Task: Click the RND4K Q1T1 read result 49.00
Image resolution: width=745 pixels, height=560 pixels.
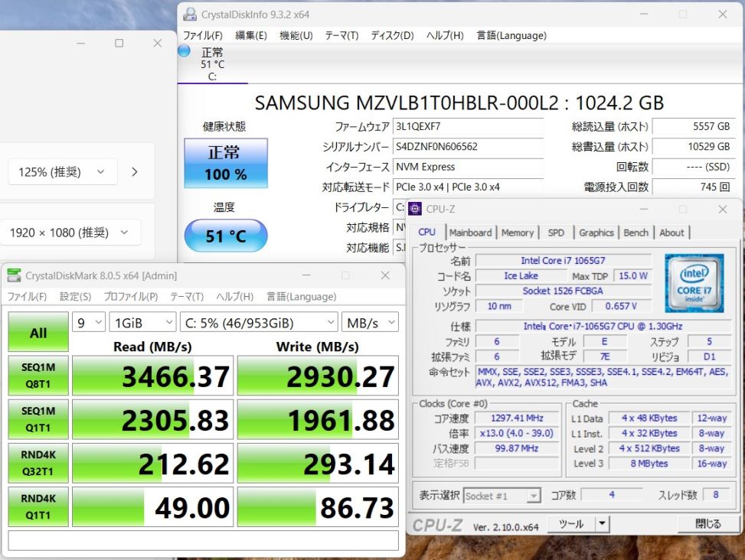Action: tap(152, 506)
